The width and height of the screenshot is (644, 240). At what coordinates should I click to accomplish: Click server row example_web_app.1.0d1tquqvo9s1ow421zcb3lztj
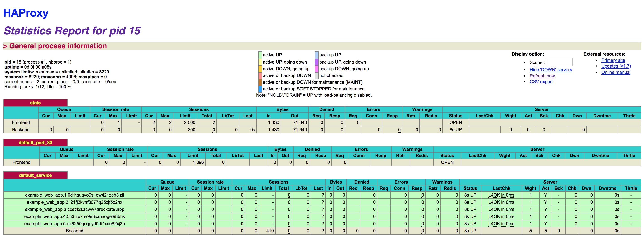[x=322, y=195]
